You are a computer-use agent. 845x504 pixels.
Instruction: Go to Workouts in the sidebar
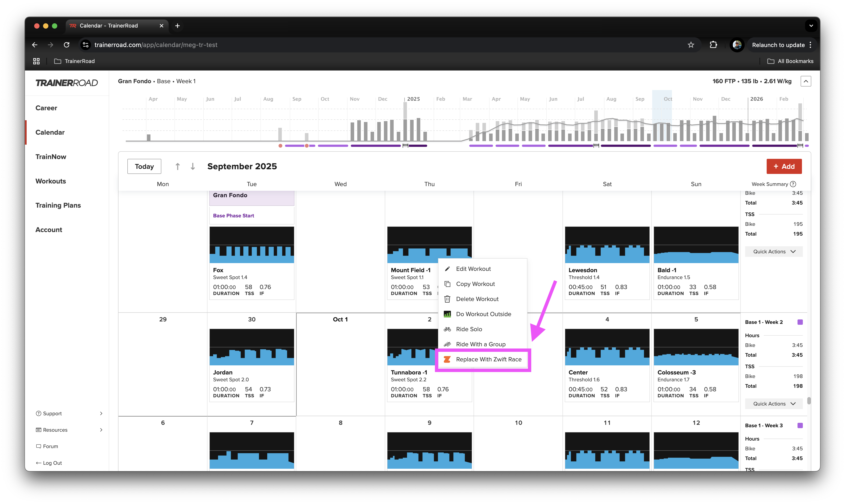pyautogui.click(x=51, y=181)
